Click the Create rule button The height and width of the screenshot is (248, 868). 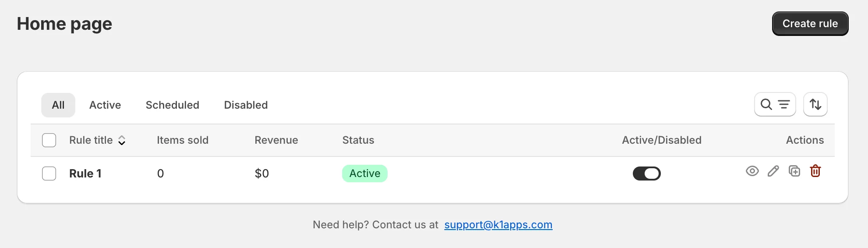coord(810,24)
